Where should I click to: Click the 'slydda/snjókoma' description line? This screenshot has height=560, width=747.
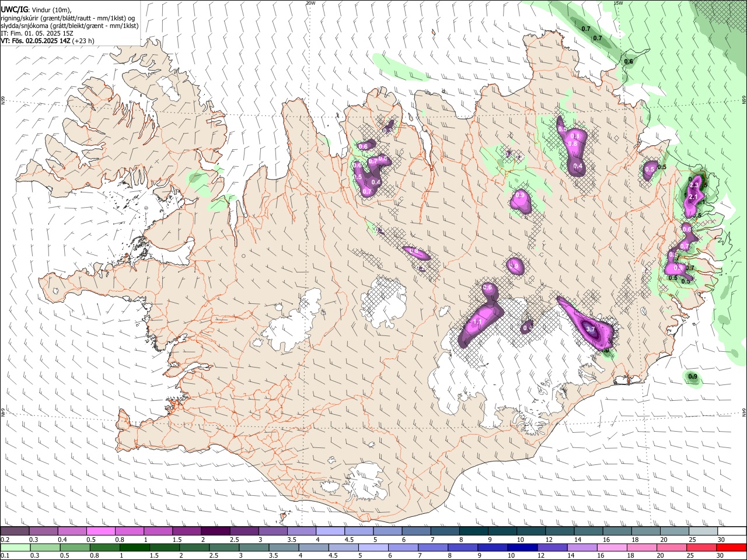click(x=69, y=26)
